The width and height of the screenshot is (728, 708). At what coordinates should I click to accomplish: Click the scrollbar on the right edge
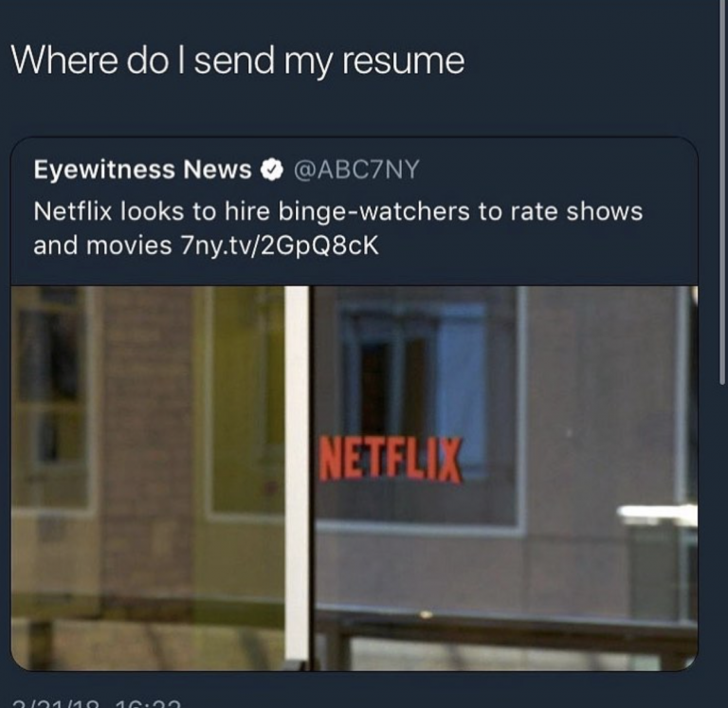click(x=722, y=192)
